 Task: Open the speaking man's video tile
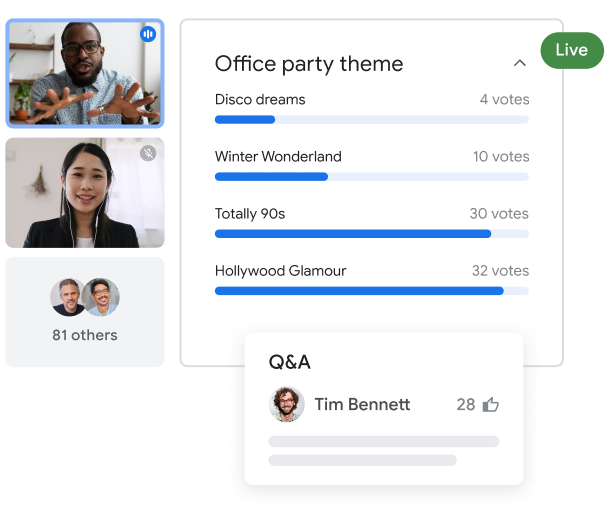click(x=85, y=73)
